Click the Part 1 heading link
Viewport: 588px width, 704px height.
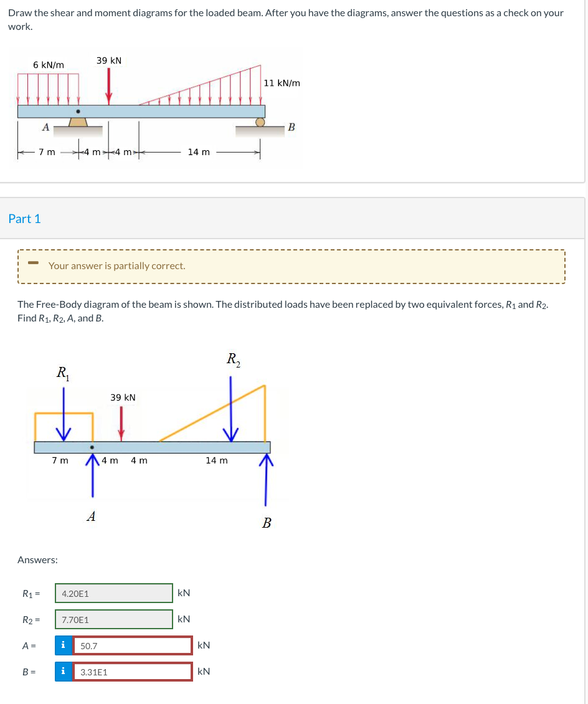[24, 219]
